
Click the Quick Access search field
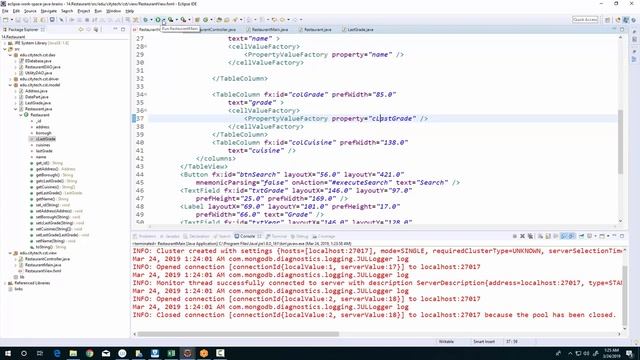pyautogui.click(x=585, y=20)
